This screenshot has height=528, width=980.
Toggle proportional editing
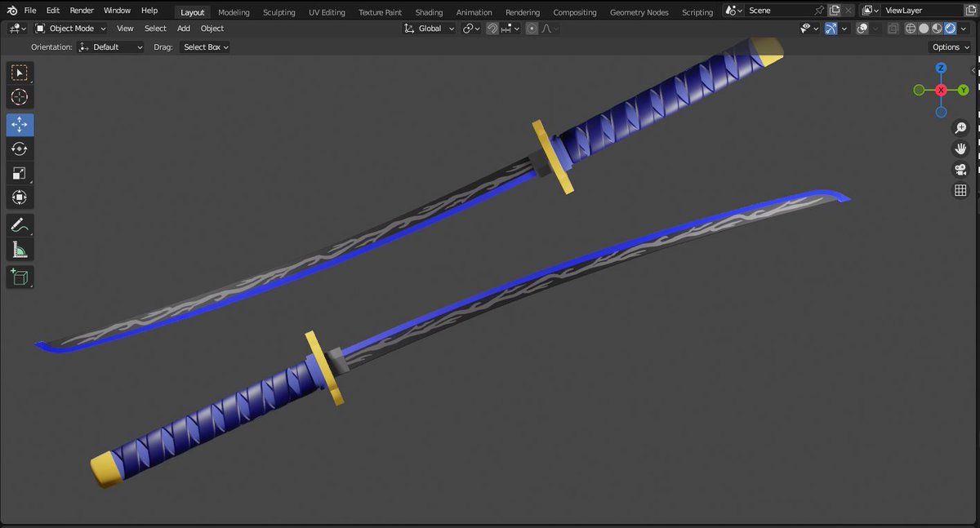click(532, 29)
